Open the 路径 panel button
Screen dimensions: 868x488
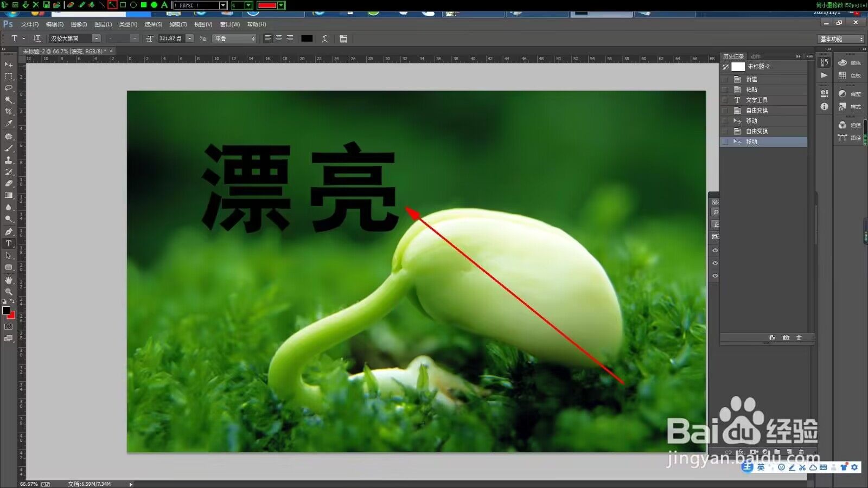(x=850, y=138)
